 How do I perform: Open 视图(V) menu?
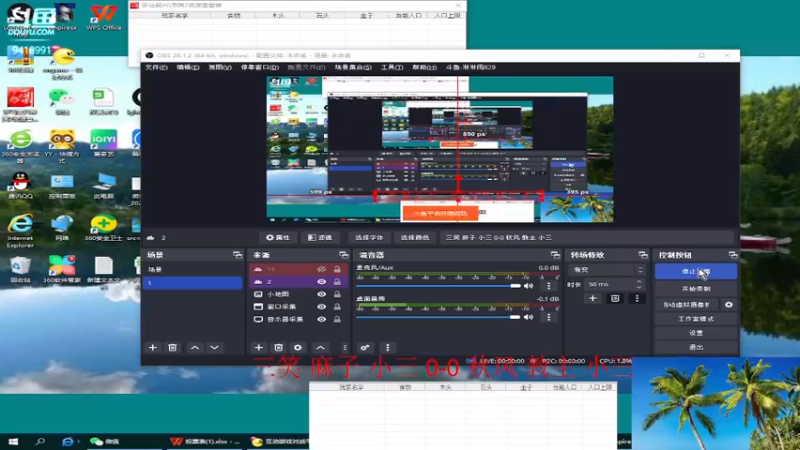[220, 67]
